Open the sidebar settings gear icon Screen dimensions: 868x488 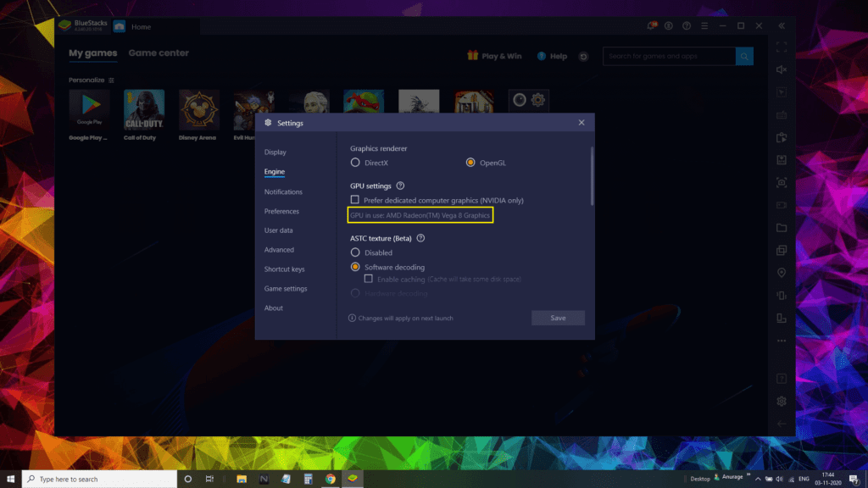[x=782, y=401]
